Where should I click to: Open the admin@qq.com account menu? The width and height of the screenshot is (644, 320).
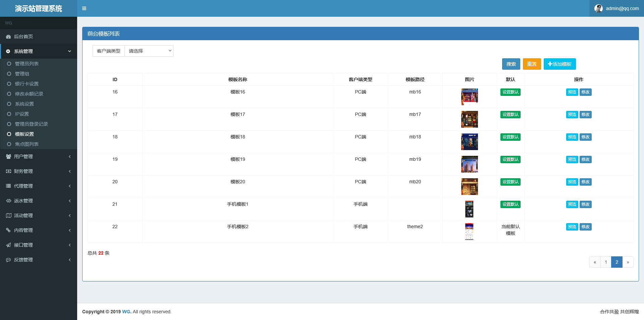click(616, 8)
